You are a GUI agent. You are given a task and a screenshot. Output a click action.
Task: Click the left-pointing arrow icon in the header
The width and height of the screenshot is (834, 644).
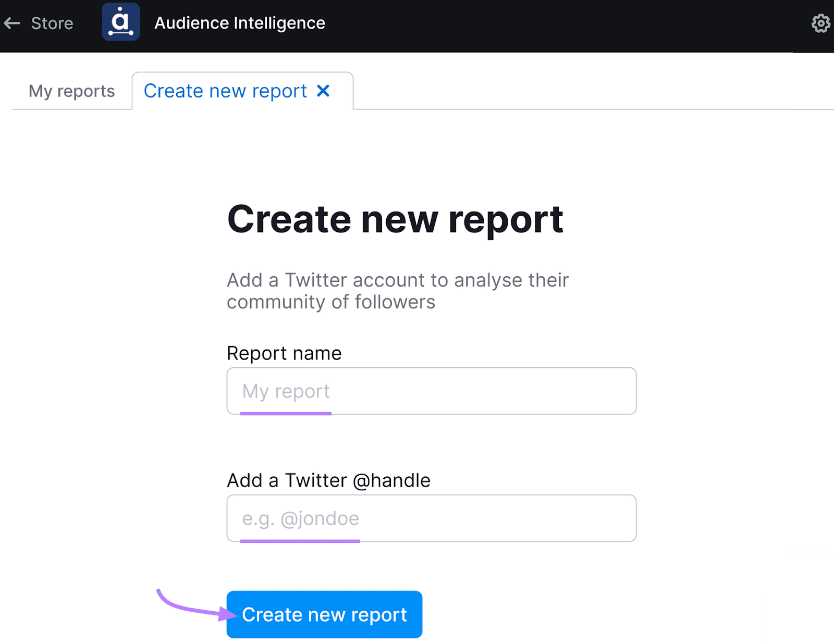point(13,22)
